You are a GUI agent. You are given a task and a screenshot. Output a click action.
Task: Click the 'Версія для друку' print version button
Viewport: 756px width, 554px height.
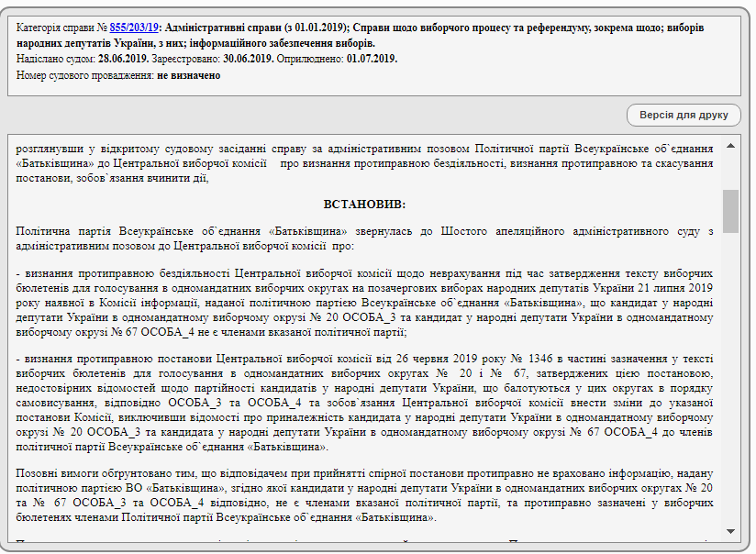[x=684, y=116]
